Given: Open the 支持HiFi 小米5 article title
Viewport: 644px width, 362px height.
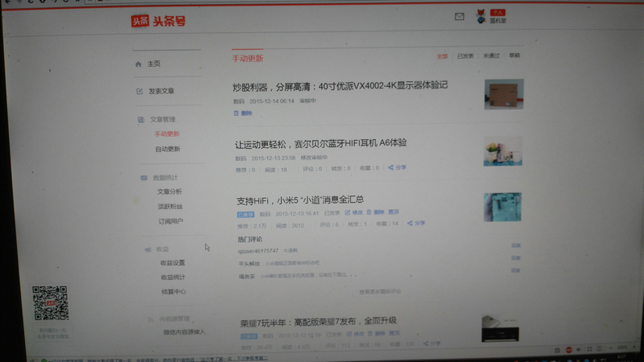Looking at the screenshot, I should click(300, 200).
